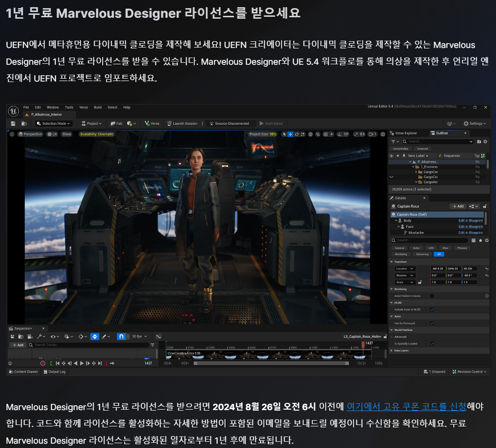
Task: Open the Lit view mode button
Action: (x=52, y=134)
